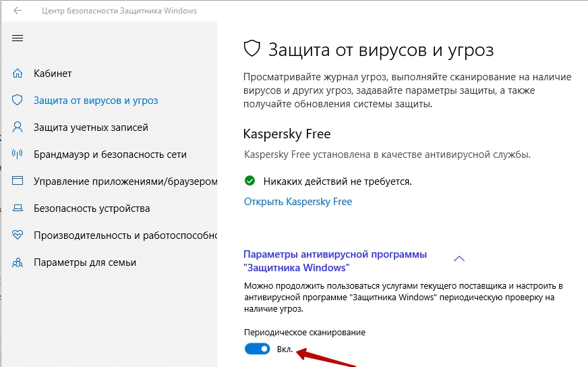
Task: Click the shield icon in sidebar
Action: [x=18, y=101]
